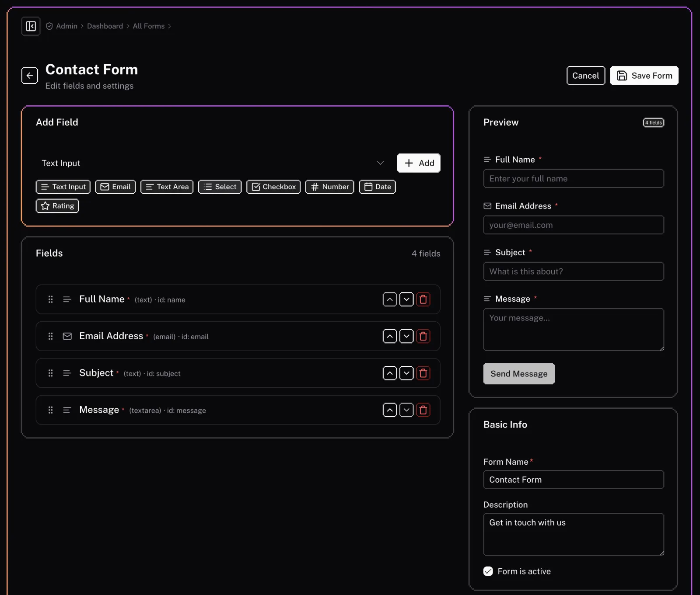Navigate to Dashboard breadcrumb

[x=105, y=26]
